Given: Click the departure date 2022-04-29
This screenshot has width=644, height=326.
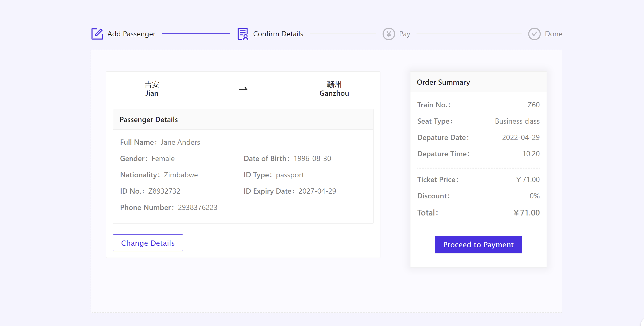Looking at the screenshot, I should pos(521,138).
